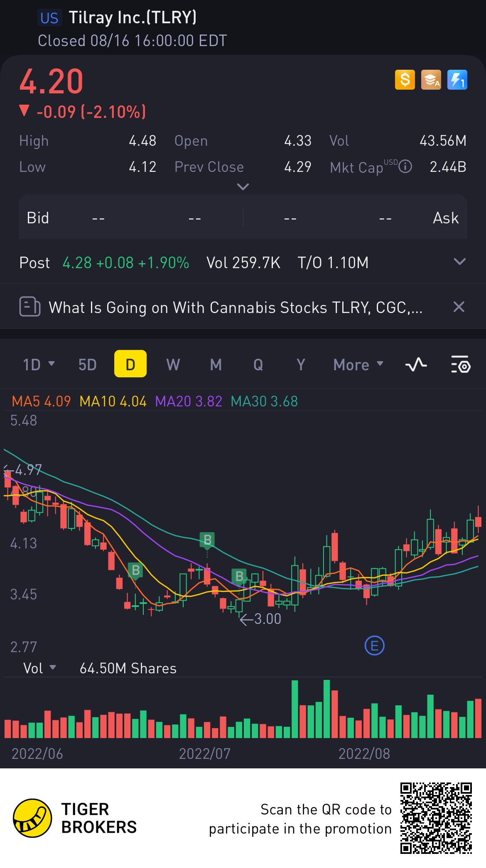The height and width of the screenshot is (868, 486).
Task: Select the topmost B buy marker on chart
Action: pyautogui.click(x=207, y=540)
